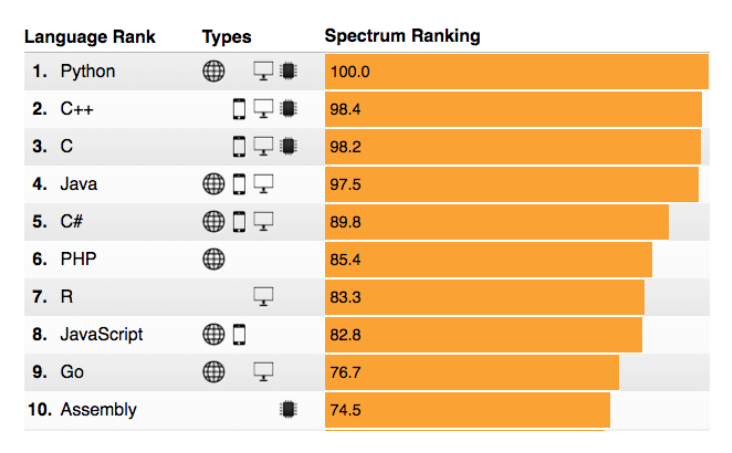Click the embedded chip icon in Assembly row
The image size is (732, 453).
pyautogui.click(x=288, y=410)
